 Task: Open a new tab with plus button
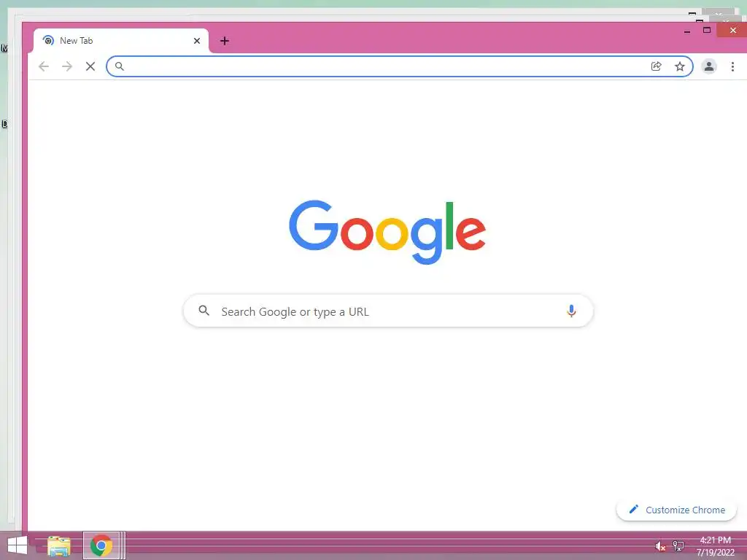click(x=225, y=41)
